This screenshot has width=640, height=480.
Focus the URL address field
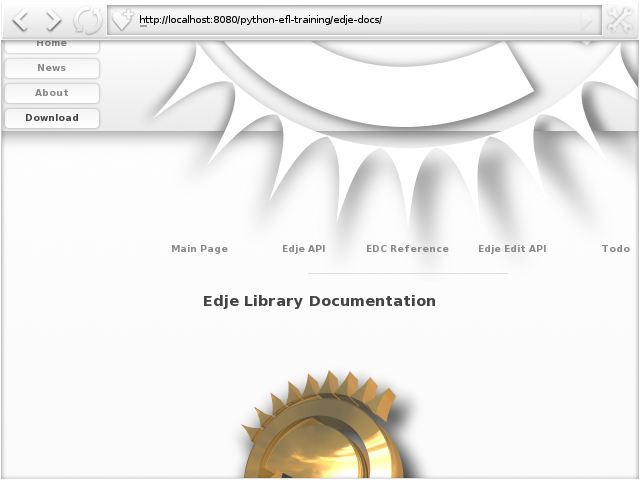(354, 20)
